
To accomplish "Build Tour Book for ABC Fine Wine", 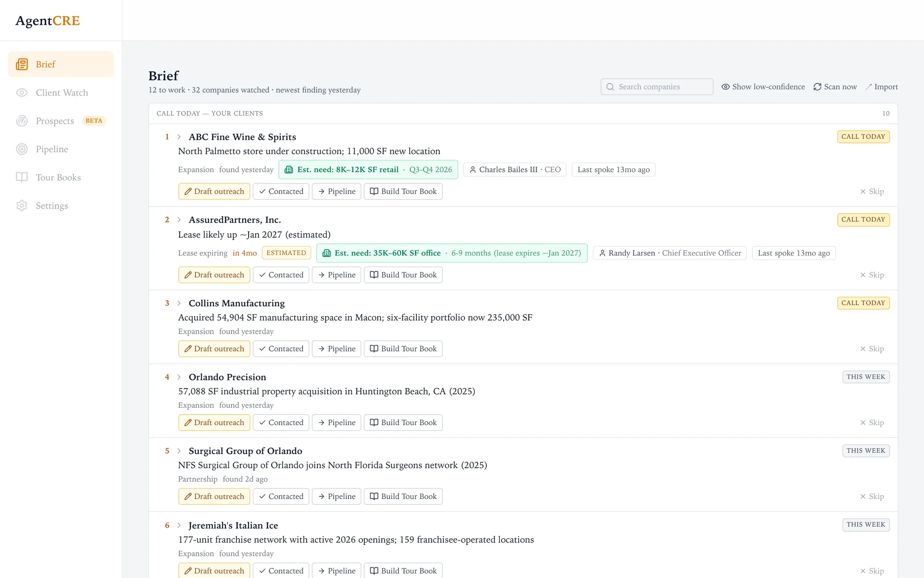I will point(403,192).
